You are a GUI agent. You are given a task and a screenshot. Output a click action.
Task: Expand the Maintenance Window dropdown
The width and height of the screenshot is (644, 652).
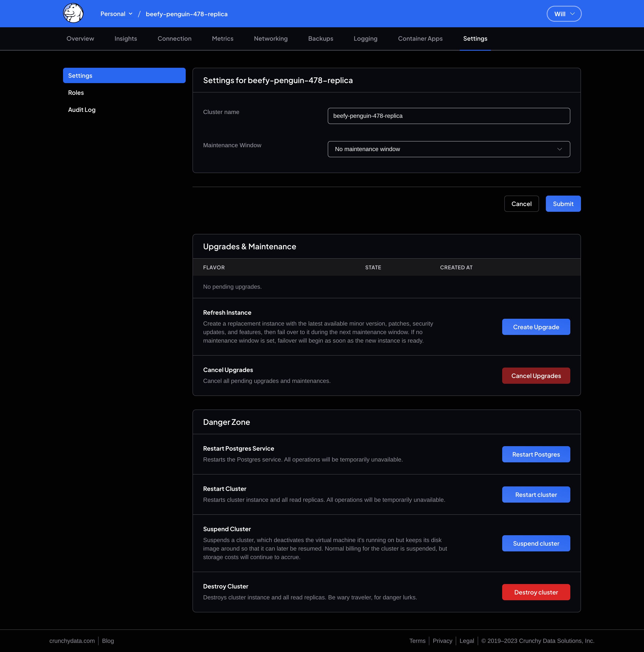tap(449, 149)
